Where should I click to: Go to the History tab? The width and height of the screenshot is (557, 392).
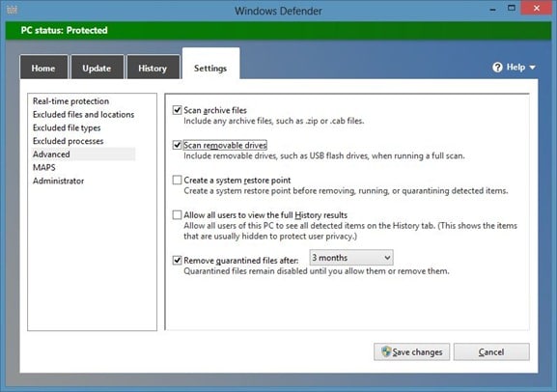pos(153,68)
